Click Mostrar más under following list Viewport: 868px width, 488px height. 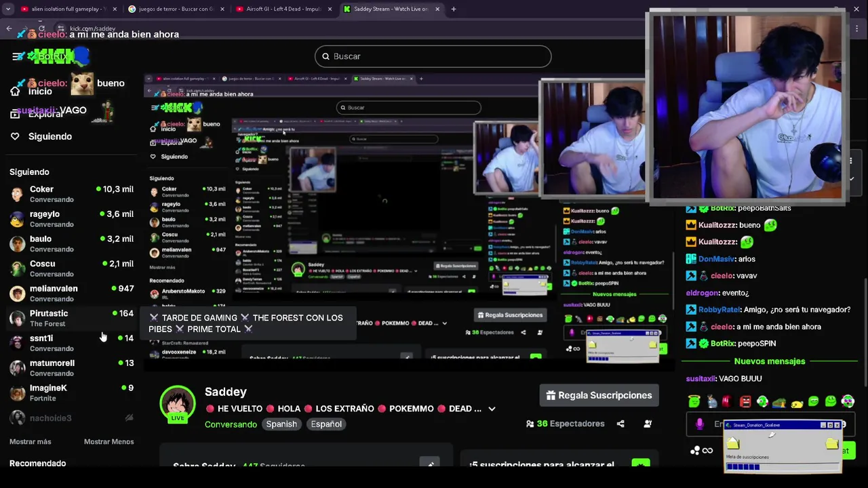(31, 442)
